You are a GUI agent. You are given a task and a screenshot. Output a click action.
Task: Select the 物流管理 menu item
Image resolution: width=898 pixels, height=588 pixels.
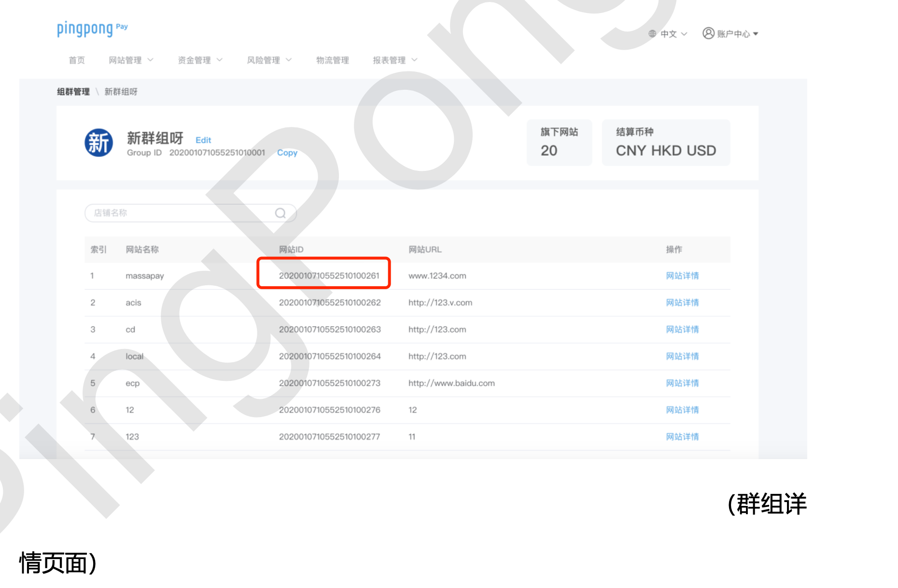click(332, 60)
